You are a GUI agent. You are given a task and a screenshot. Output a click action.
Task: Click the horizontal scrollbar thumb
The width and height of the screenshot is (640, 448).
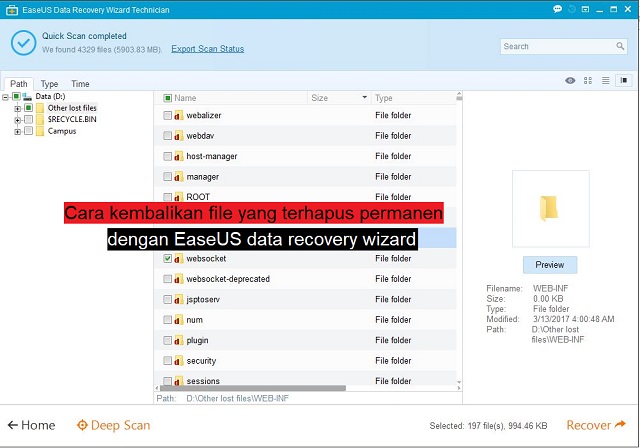click(252, 388)
